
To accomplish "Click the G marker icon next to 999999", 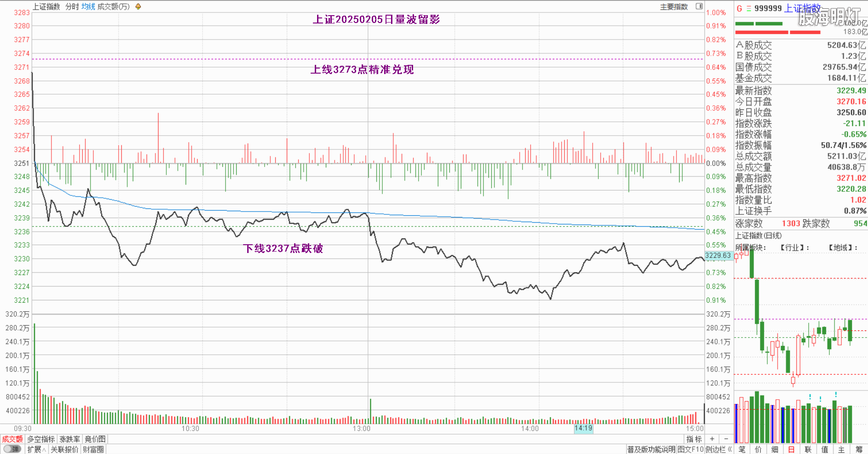I will (x=739, y=8).
